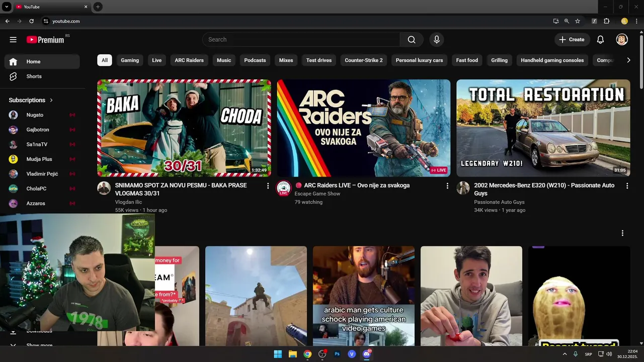The width and height of the screenshot is (644, 362).
Task: Open Photoshop from taskbar
Action: click(x=337, y=354)
